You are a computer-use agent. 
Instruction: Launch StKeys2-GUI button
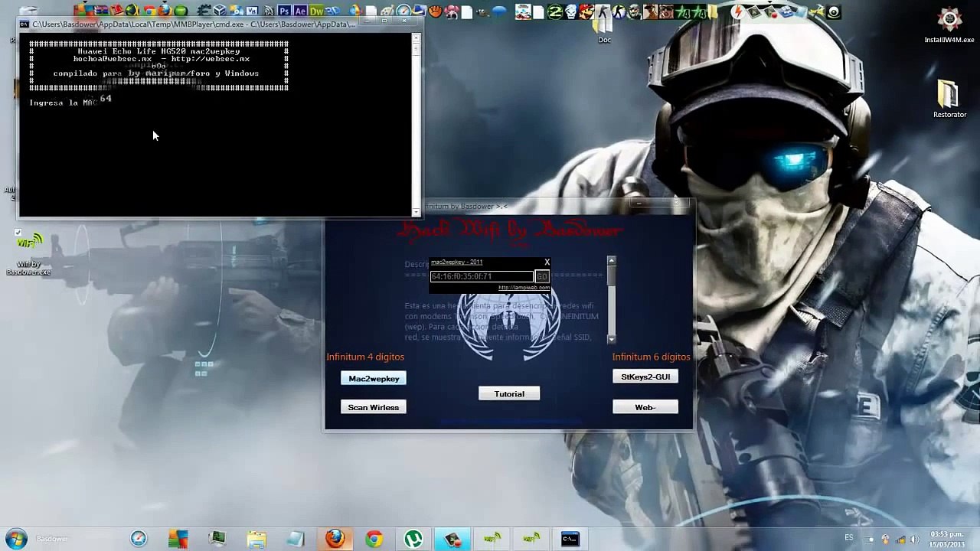coord(645,377)
